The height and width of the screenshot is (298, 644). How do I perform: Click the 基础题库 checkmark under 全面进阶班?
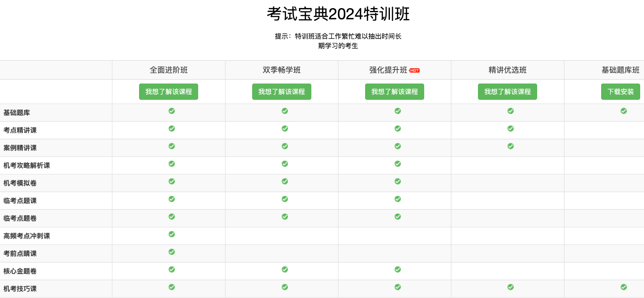(172, 111)
